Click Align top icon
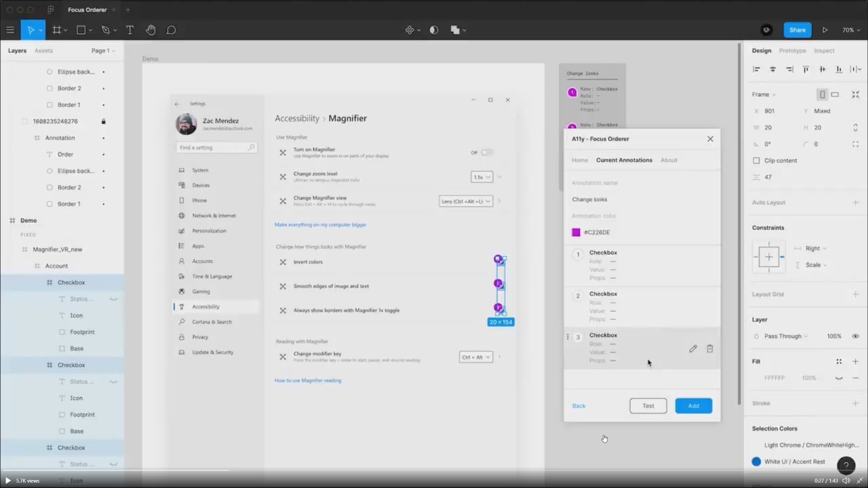This screenshot has height=488, width=868. (806, 69)
